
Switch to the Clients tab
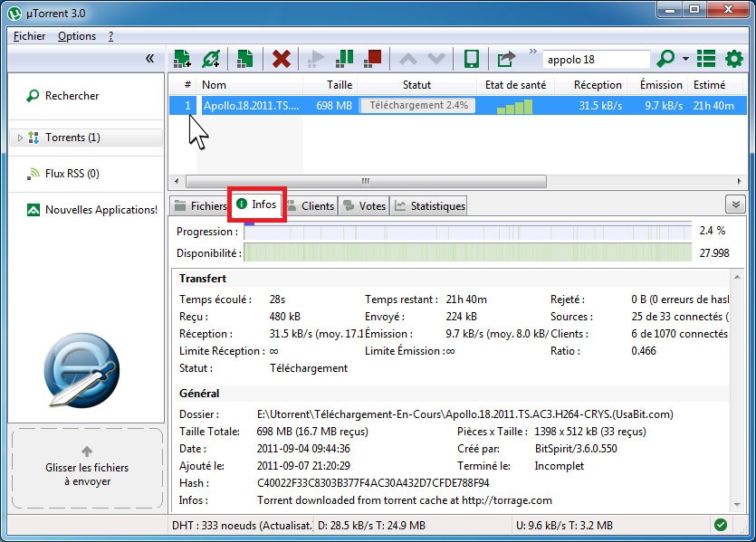(x=311, y=206)
